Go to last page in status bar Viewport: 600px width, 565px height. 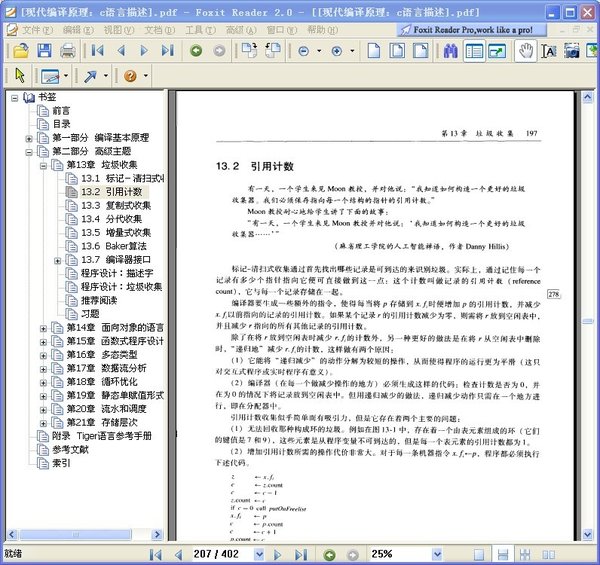301,554
